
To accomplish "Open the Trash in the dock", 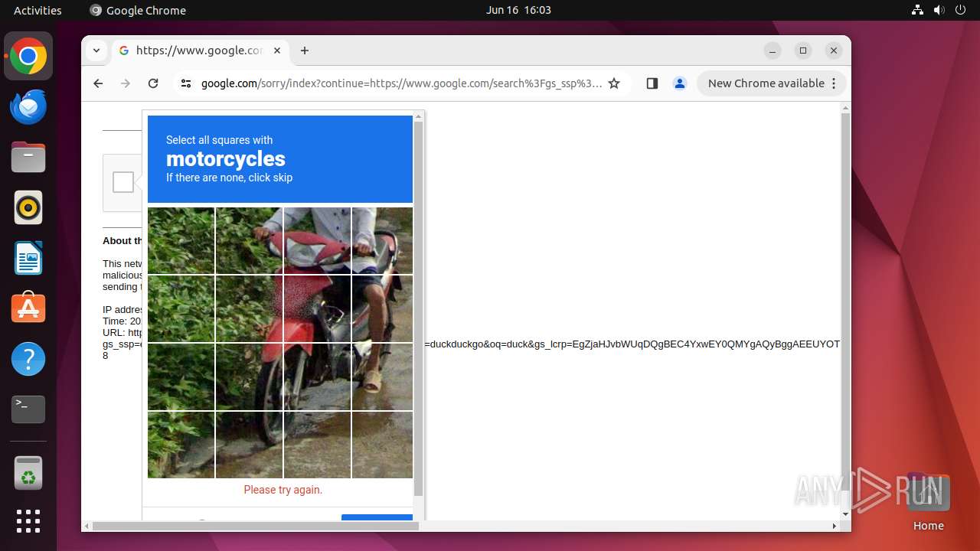I will click(x=28, y=473).
